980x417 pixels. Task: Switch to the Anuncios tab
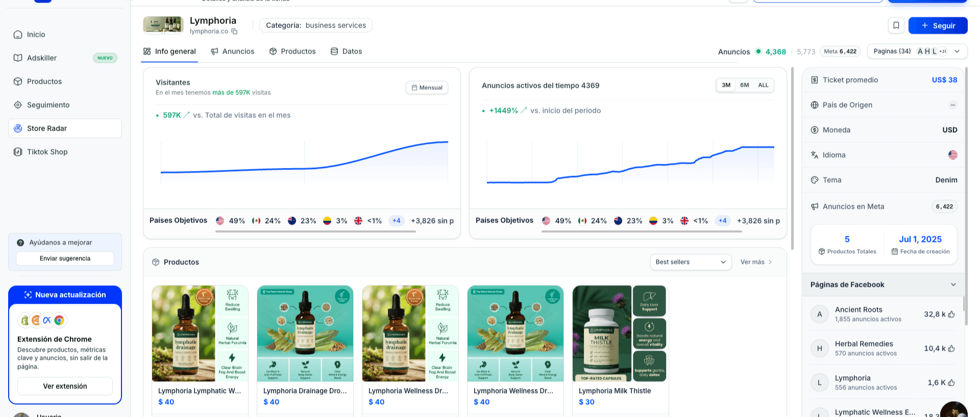233,52
